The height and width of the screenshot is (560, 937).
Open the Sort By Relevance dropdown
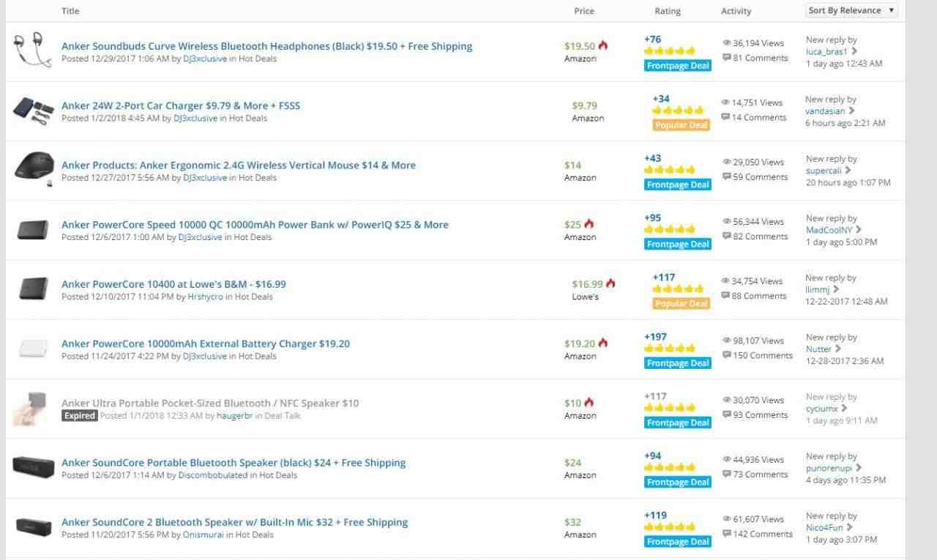(851, 10)
